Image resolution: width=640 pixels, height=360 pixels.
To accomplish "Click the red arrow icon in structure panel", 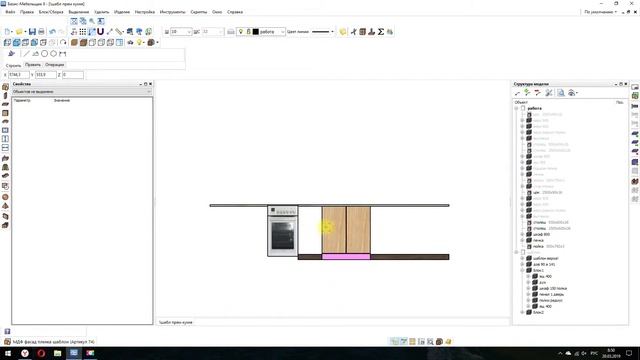I will 538,93.
